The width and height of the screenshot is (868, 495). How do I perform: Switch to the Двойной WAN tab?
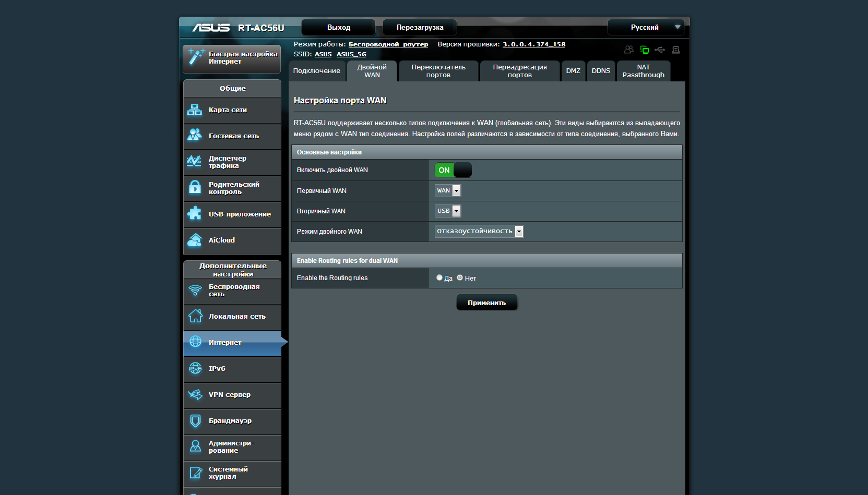click(372, 71)
